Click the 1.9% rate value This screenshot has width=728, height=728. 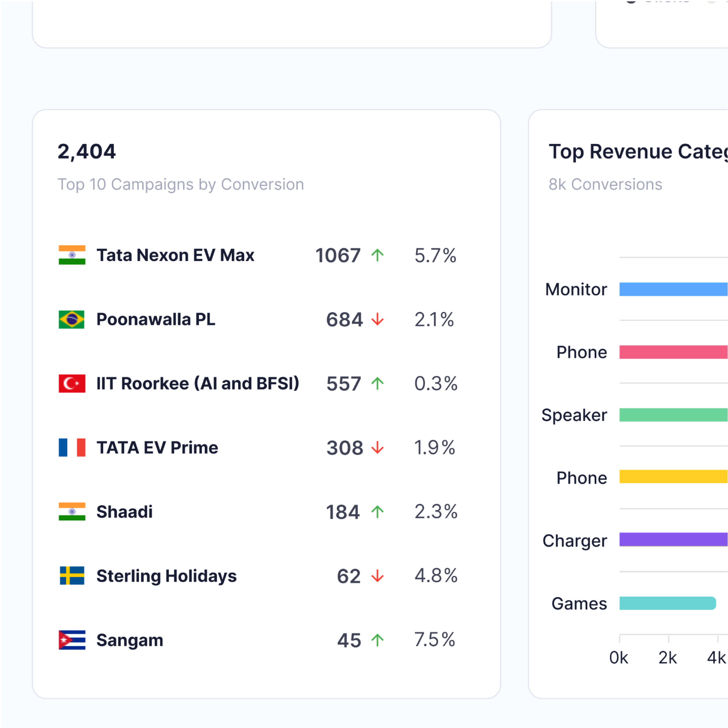click(x=434, y=448)
